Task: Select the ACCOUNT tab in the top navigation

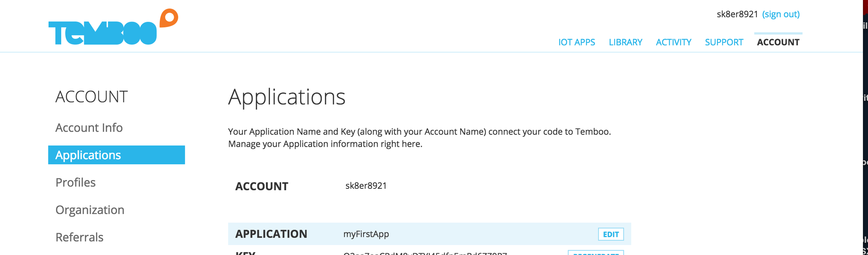Action: (x=778, y=42)
